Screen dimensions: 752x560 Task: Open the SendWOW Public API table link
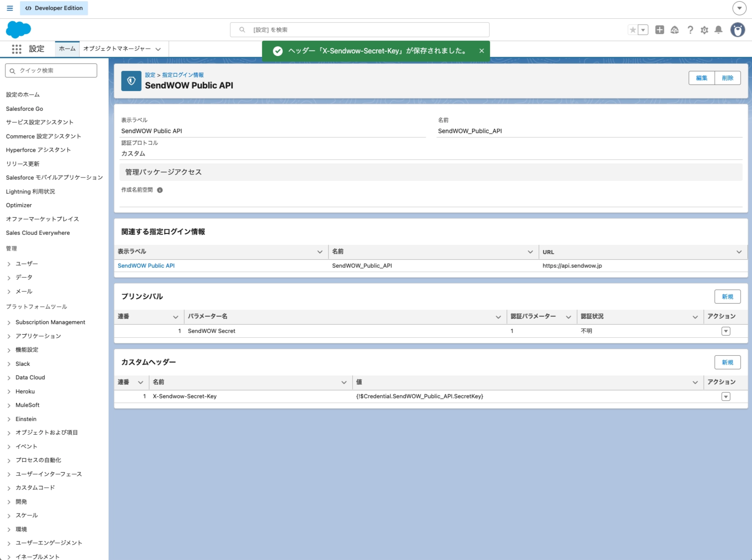(146, 266)
